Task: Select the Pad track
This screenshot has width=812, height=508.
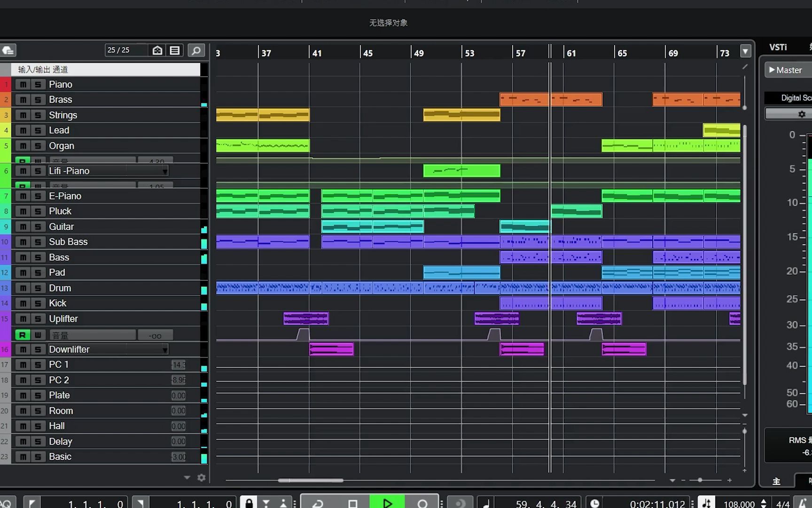Action: (x=57, y=272)
